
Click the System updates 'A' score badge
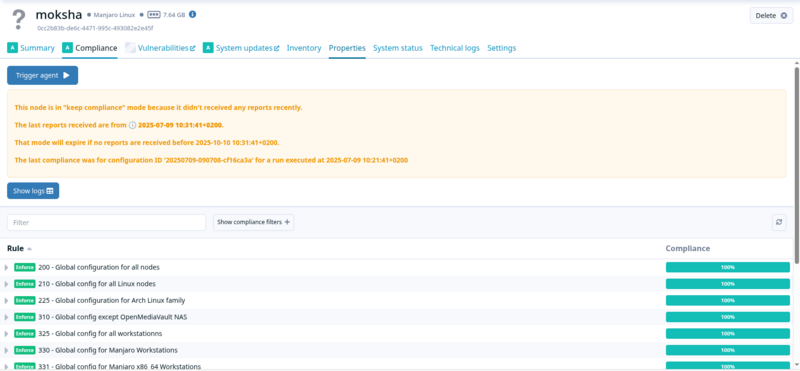(208, 48)
